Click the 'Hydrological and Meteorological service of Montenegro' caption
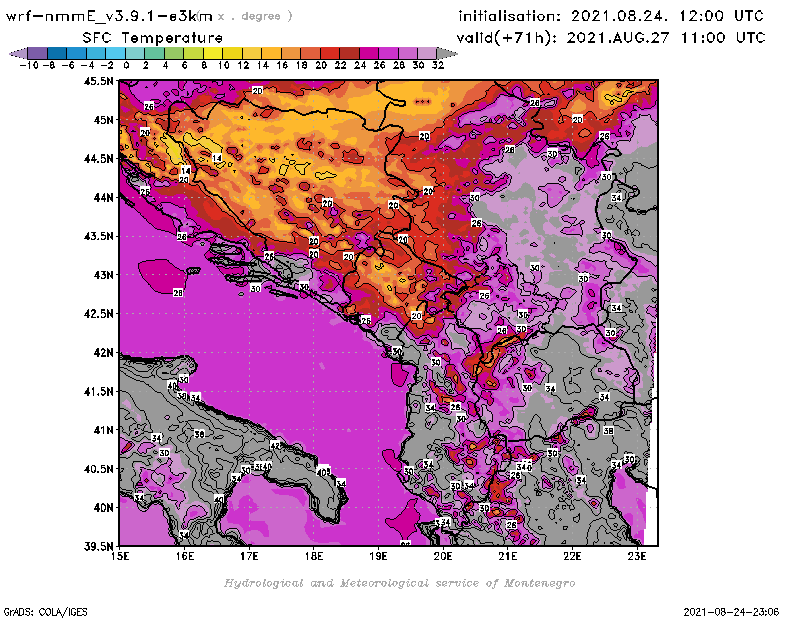800x618 pixels. point(399,583)
